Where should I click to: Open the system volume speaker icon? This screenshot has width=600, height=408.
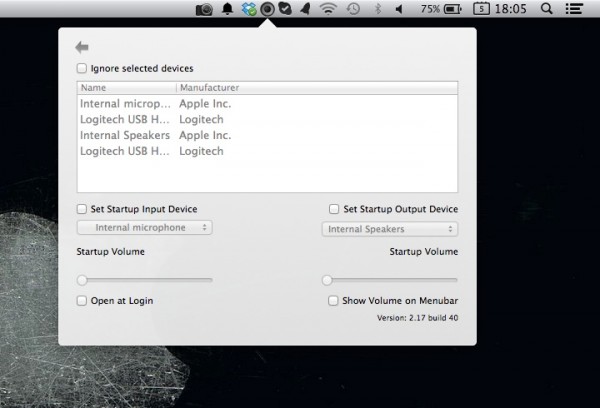(399, 9)
